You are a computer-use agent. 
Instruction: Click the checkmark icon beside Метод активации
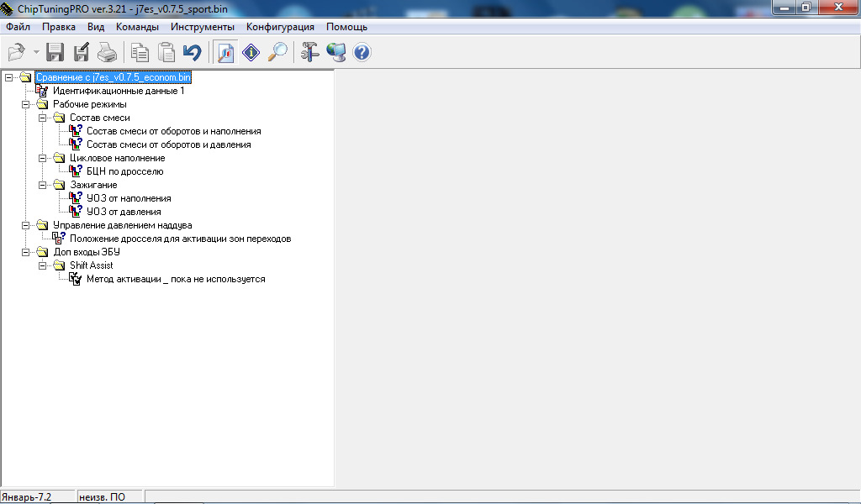(x=75, y=279)
